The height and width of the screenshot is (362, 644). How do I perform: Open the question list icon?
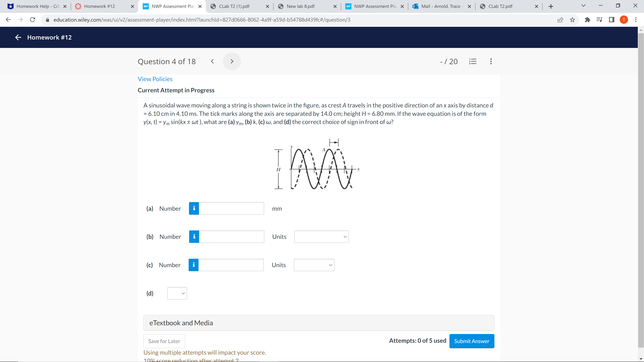pos(472,61)
